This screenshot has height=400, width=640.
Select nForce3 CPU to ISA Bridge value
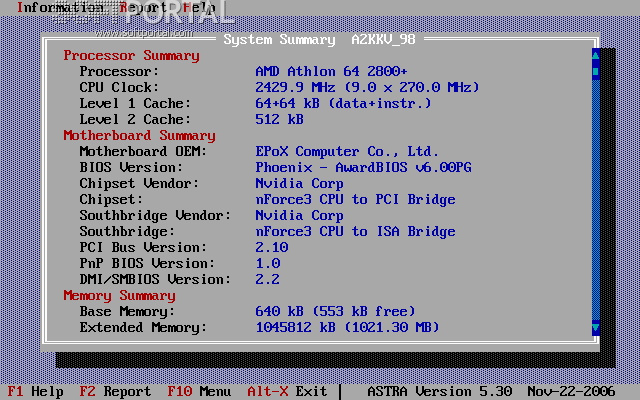pyautogui.click(x=355, y=231)
